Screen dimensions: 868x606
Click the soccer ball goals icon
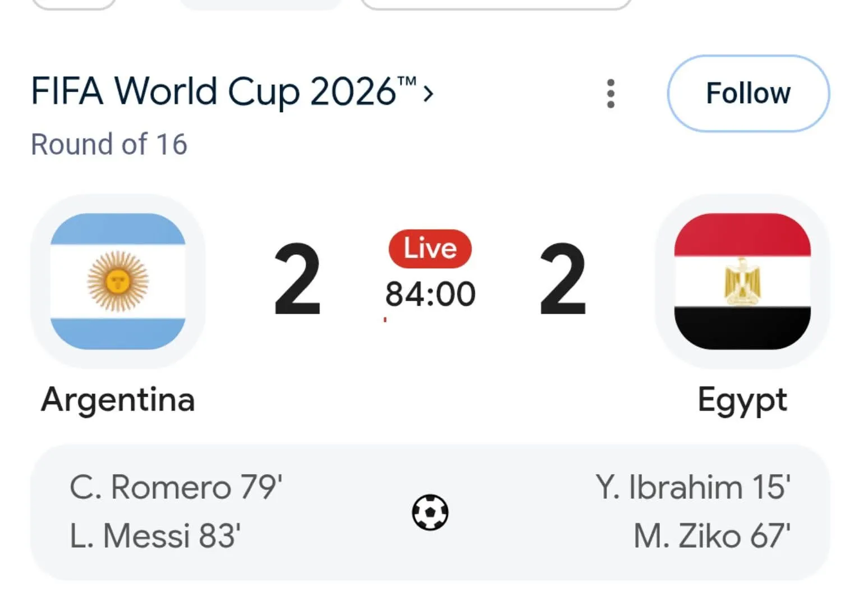pyautogui.click(x=430, y=512)
